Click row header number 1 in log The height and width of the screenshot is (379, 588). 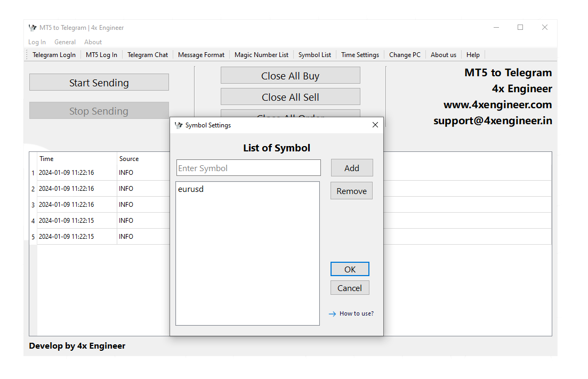(x=33, y=173)
